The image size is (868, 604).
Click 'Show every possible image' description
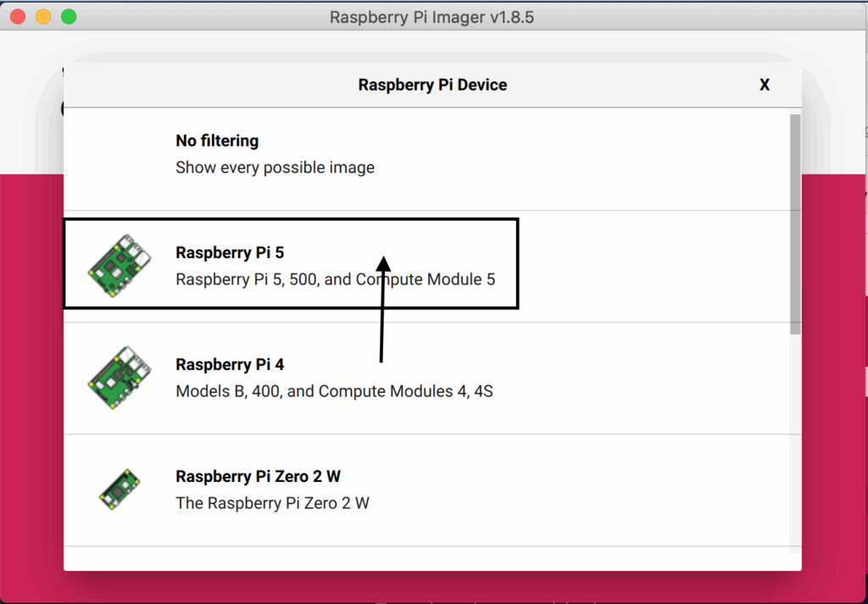[275, 168]
